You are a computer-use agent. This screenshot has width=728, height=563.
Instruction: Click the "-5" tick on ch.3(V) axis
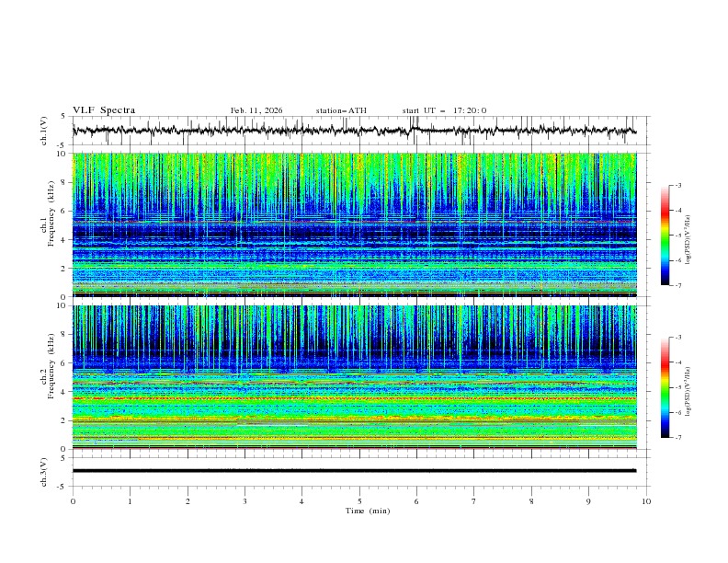63,487
